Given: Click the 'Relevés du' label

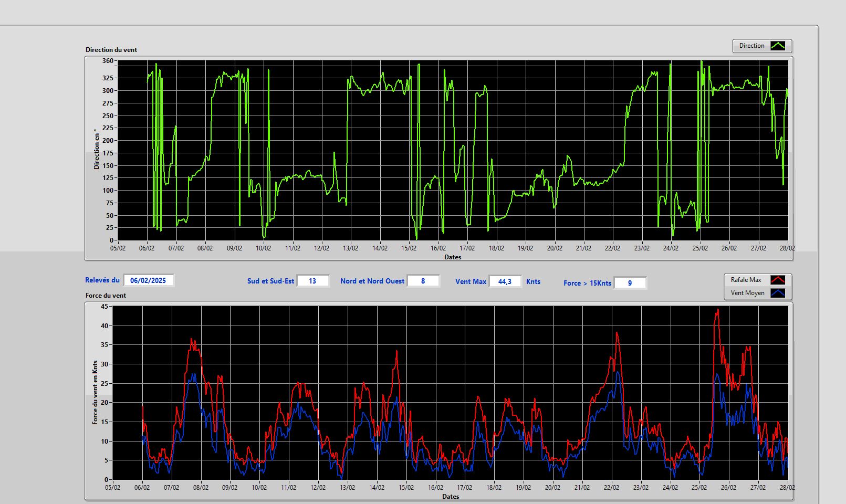Looking at the screenshot, I should tap(102, 280).
